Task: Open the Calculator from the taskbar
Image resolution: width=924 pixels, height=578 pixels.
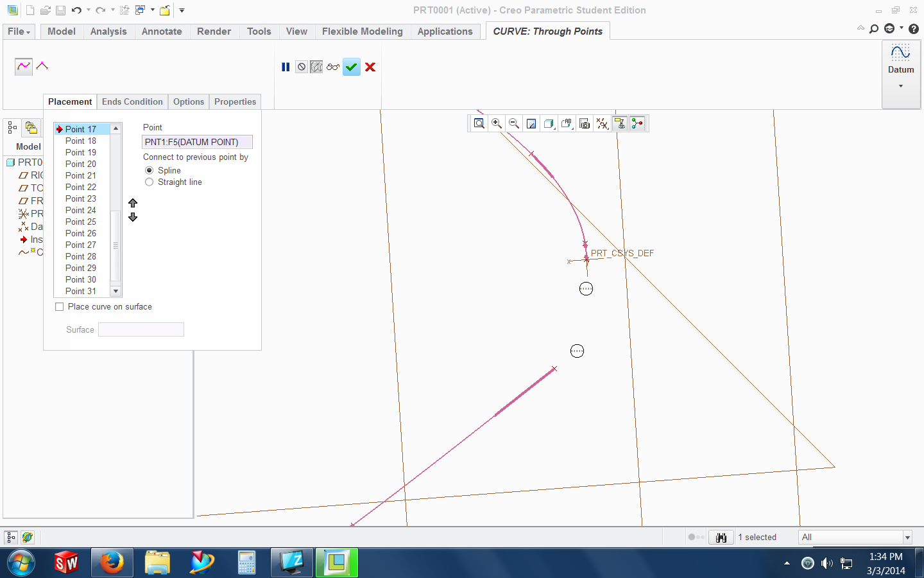Action: (246, 563)
